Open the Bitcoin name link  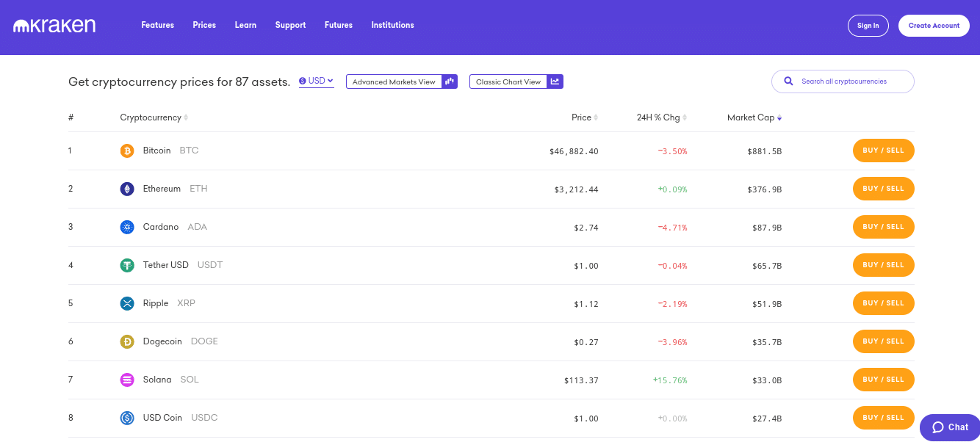(x=156, y=151)
